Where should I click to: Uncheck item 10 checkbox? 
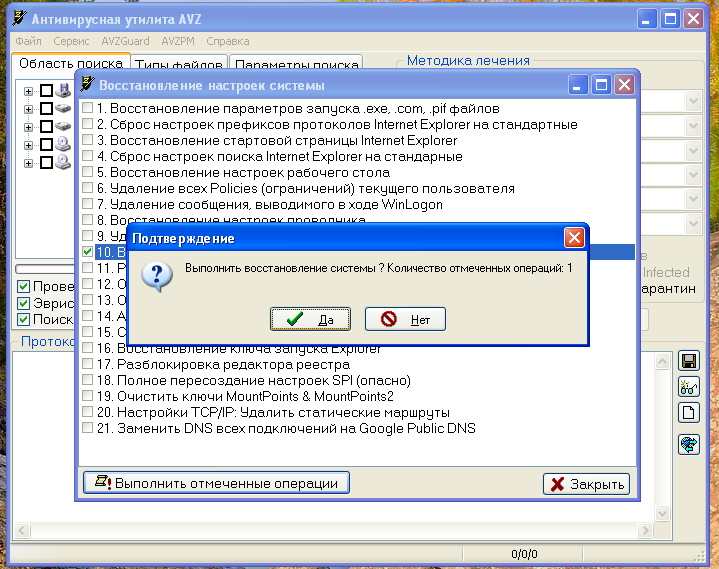point(87,252)
